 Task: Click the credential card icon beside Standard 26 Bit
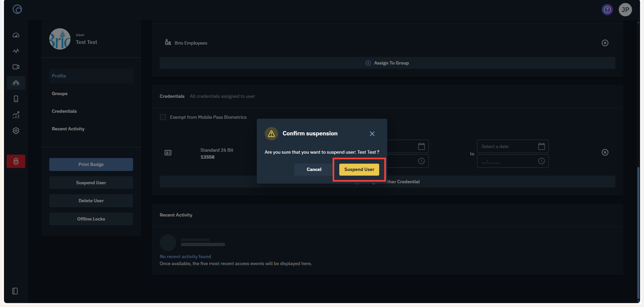click(168, 153)
